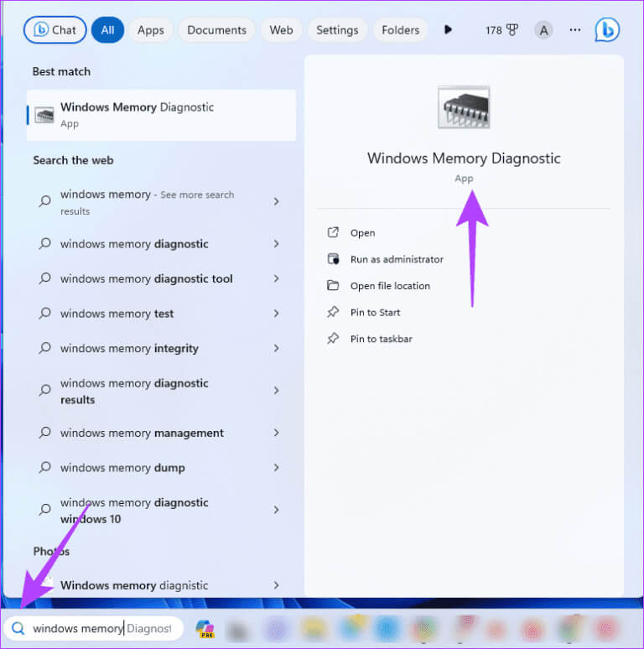Select suggestion 'windows memory diagnostic tool'
Image resolution: width=644 pixels, height=649 pixels.
coord(159,278)
